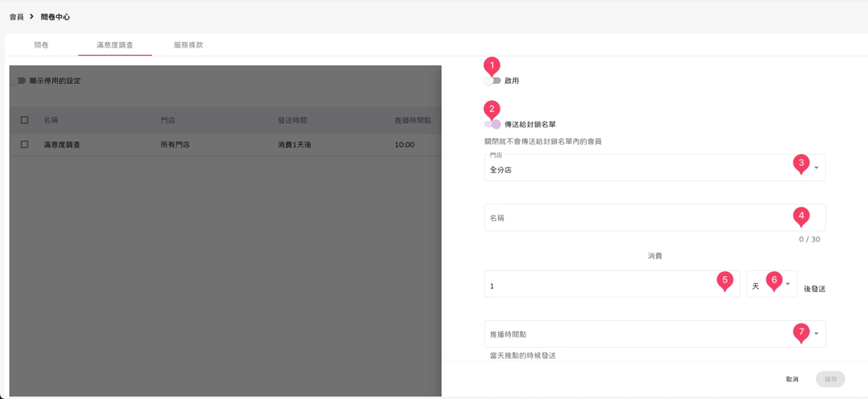
Task: Click the 後發送 label
Action: [x=814, y=288]
